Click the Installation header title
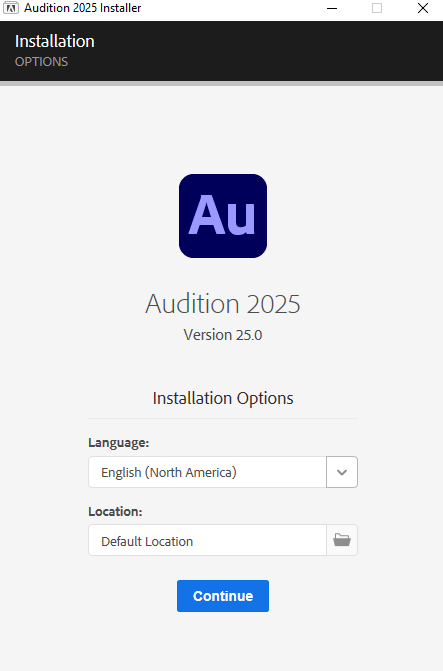 55,42
